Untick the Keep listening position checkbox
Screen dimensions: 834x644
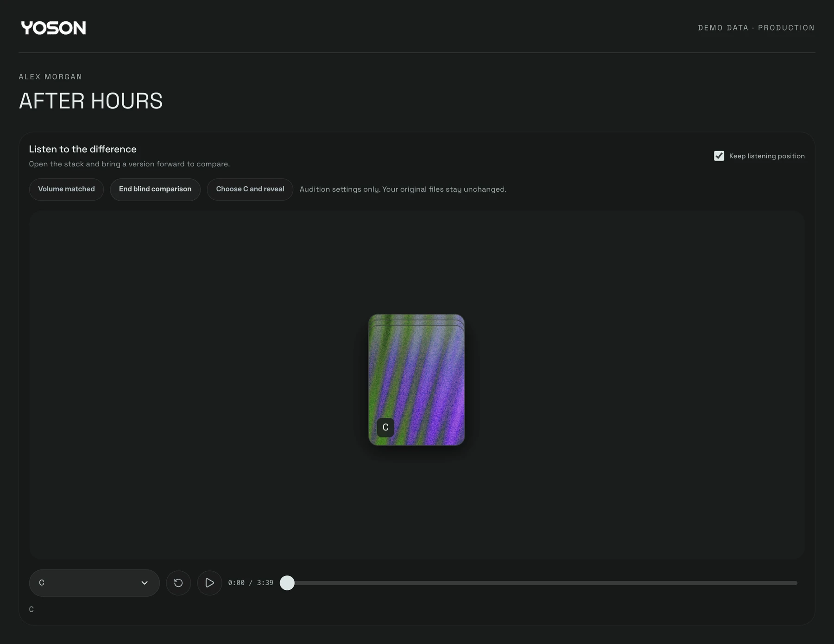(719, 156)
